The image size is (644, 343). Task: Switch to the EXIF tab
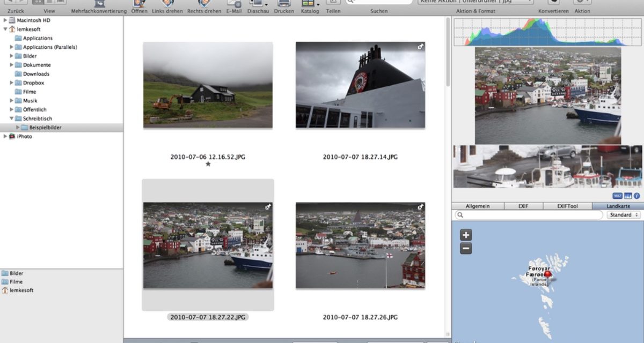[x=523, y=206]
